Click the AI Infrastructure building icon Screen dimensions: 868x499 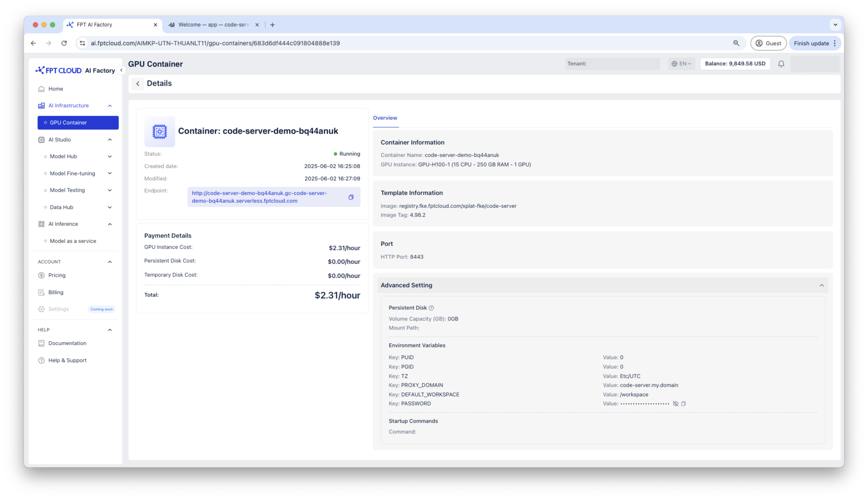pos(41,106)
